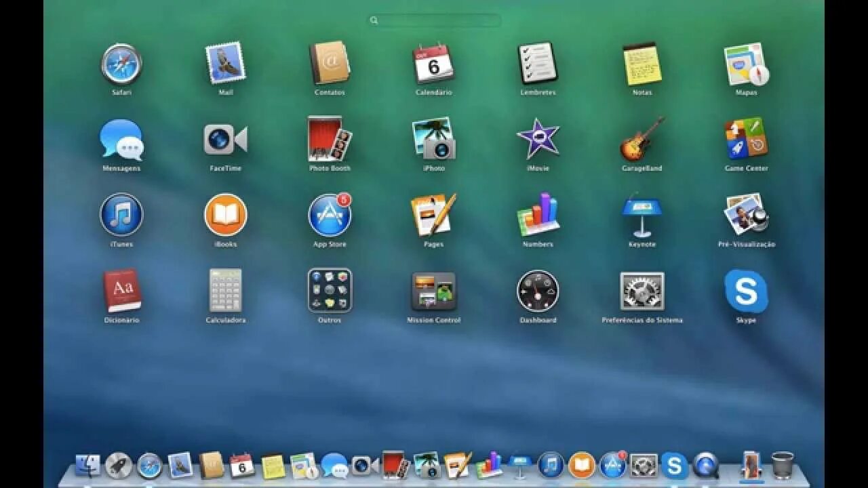Screen dimensions: 868x488
Task: Open Mail stamp icon in Dock
Action: [x=180, y=466]
